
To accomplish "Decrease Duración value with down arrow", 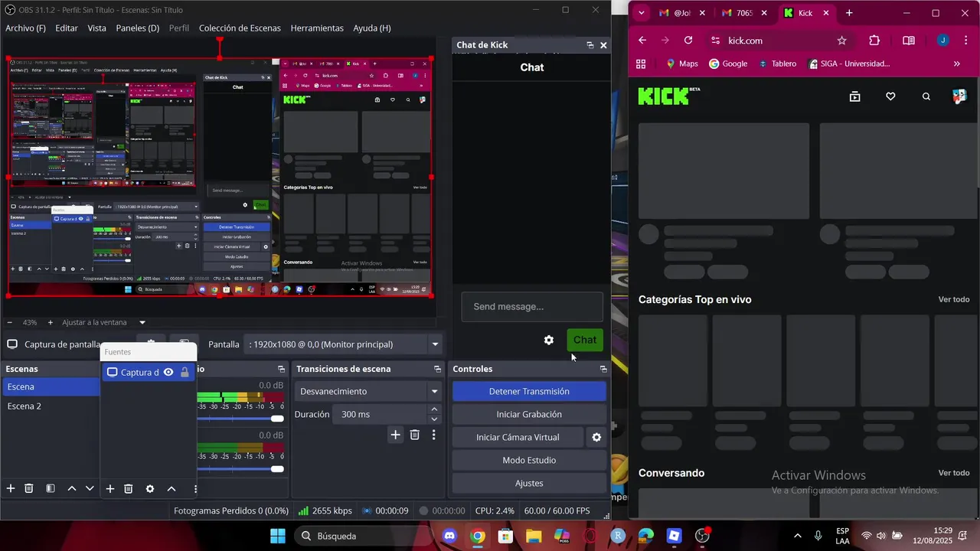I will [x=434, y=419].
